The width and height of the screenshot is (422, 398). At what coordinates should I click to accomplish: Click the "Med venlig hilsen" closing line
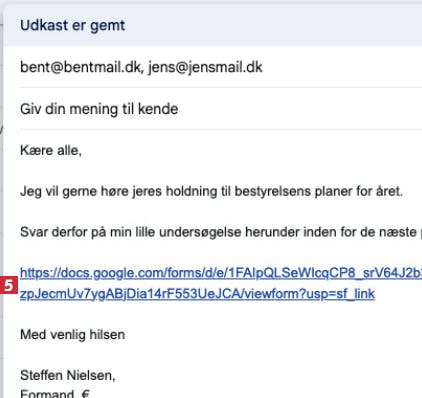(73, 334)
